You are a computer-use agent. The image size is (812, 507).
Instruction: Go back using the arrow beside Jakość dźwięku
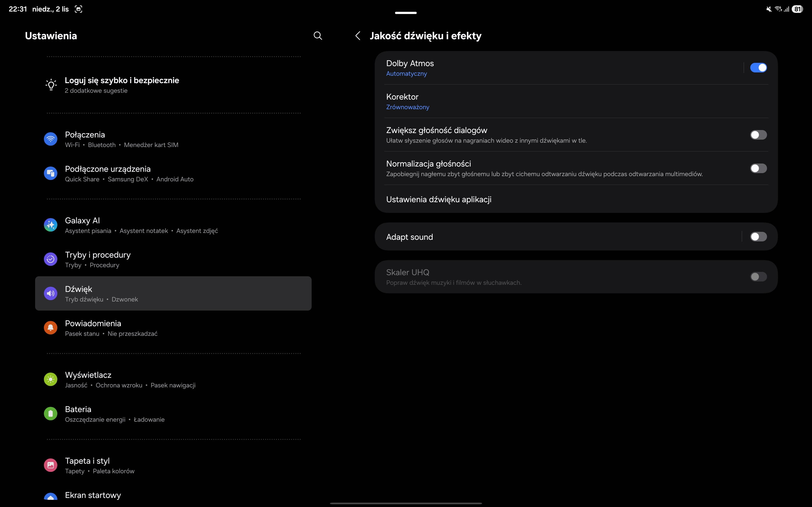(358, 36)
